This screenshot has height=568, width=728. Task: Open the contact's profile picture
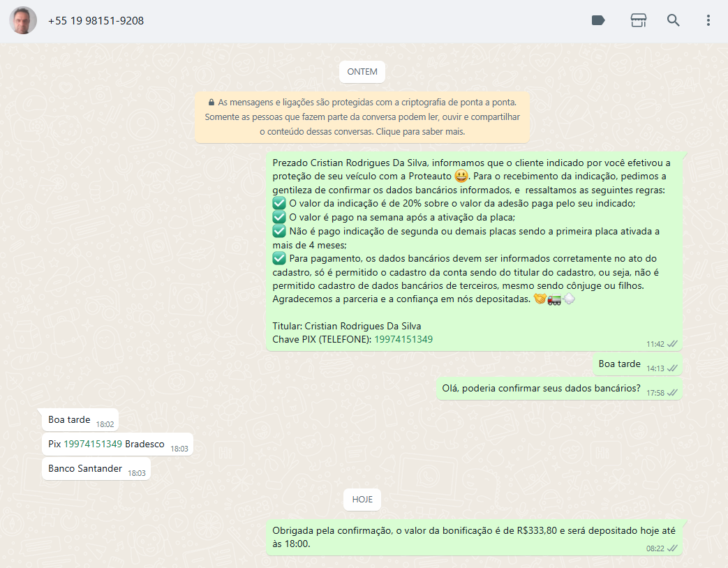tap(23, 21)
